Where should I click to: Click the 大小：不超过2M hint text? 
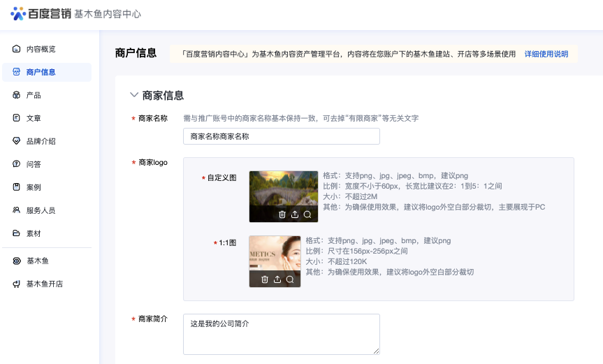350,196
